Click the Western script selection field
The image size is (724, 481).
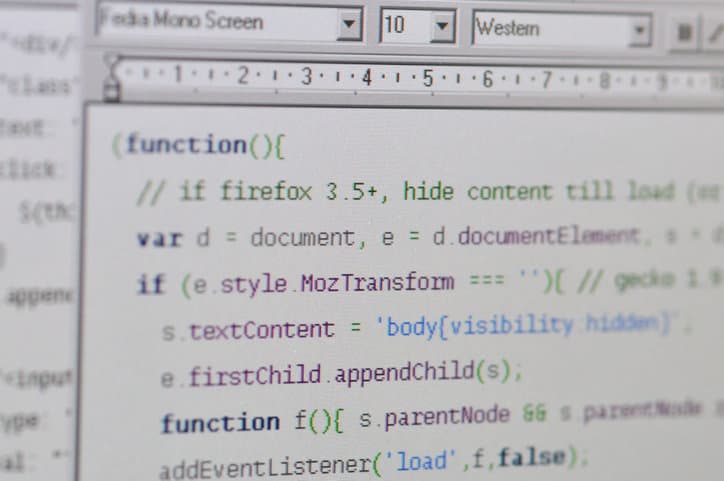pyautogui.click(x=548, y=29)
